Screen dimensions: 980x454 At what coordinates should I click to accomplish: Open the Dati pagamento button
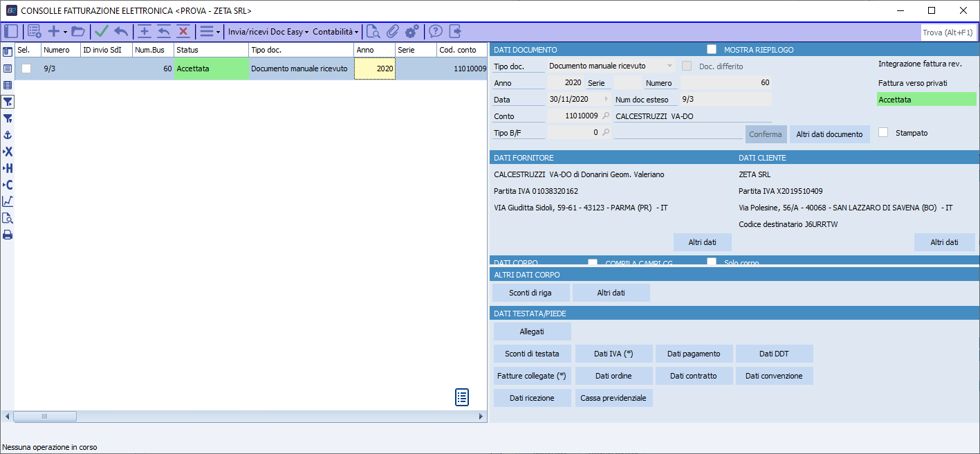tap(694, 354)
